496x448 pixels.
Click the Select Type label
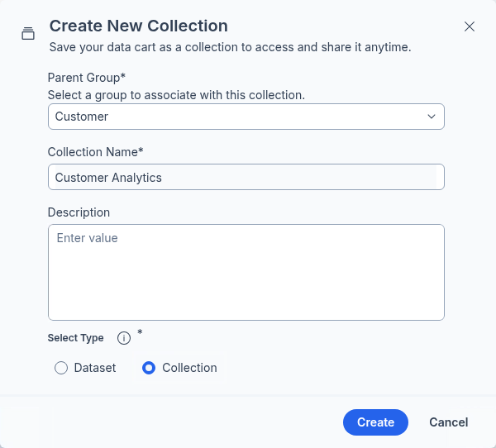[x=76, y=338]
